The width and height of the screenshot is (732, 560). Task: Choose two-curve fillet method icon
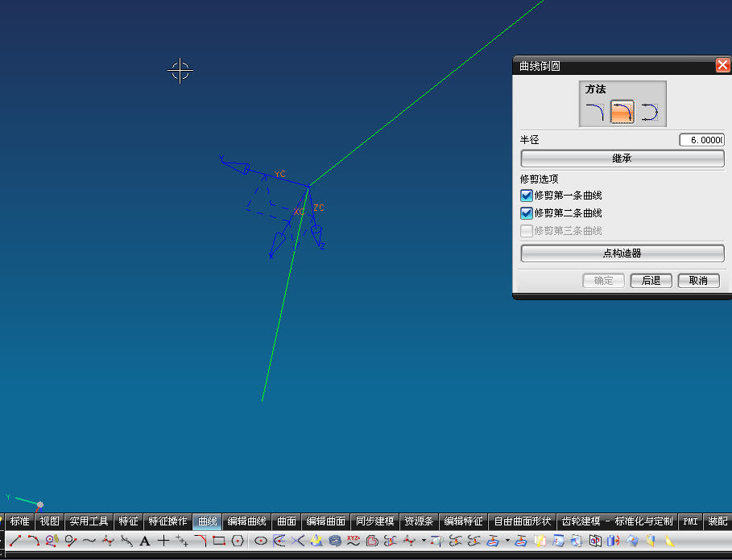pyautogui.click(x=622, y=112)
